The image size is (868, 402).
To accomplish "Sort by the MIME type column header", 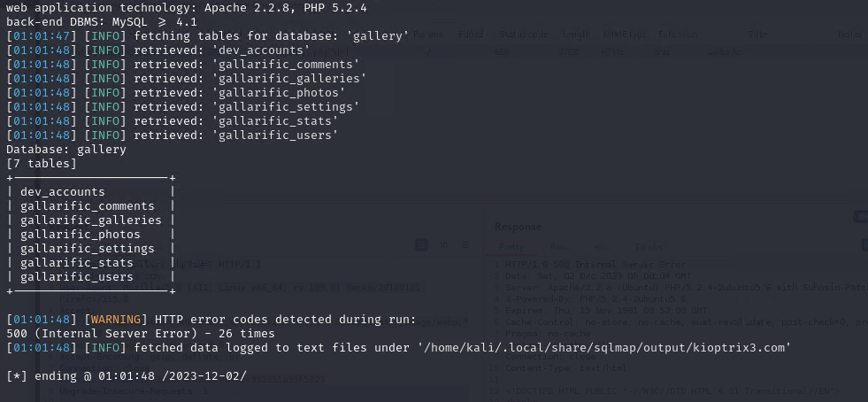I will [625, 35].
